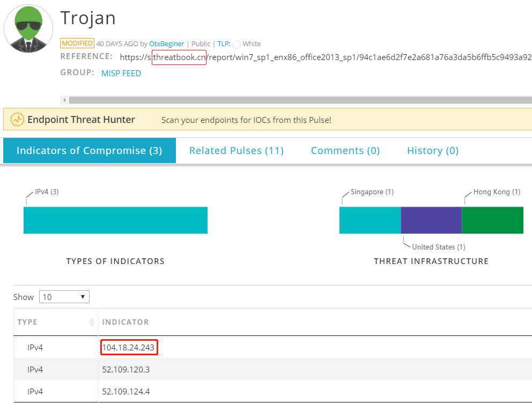Click the left scroll arrow of horizontal scrollbar
Viewport: 532px width, 410px height.
(x=64, y=100)
